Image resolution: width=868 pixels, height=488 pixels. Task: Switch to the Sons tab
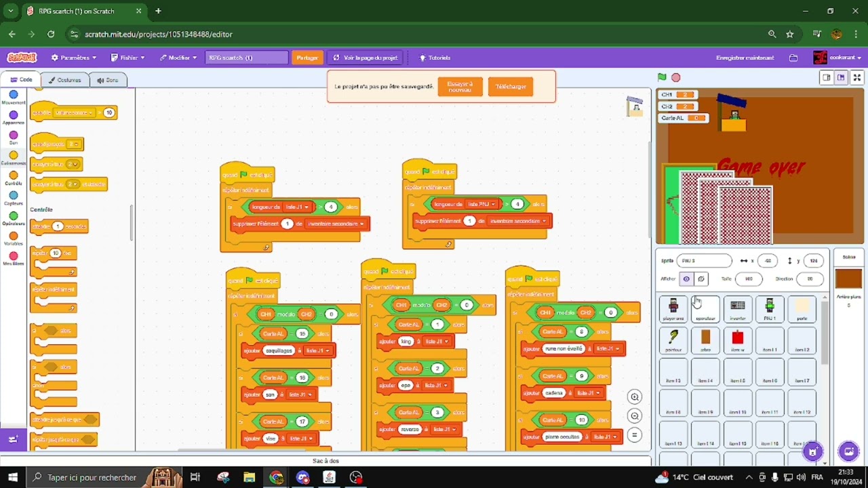click(108, 80)
